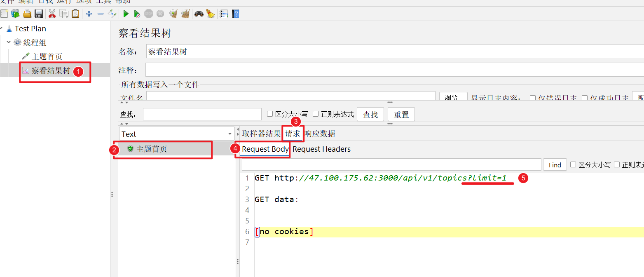
Task: Click the Copy icon in toolbar
Action: pyautogui.click(x=64, y=14)
